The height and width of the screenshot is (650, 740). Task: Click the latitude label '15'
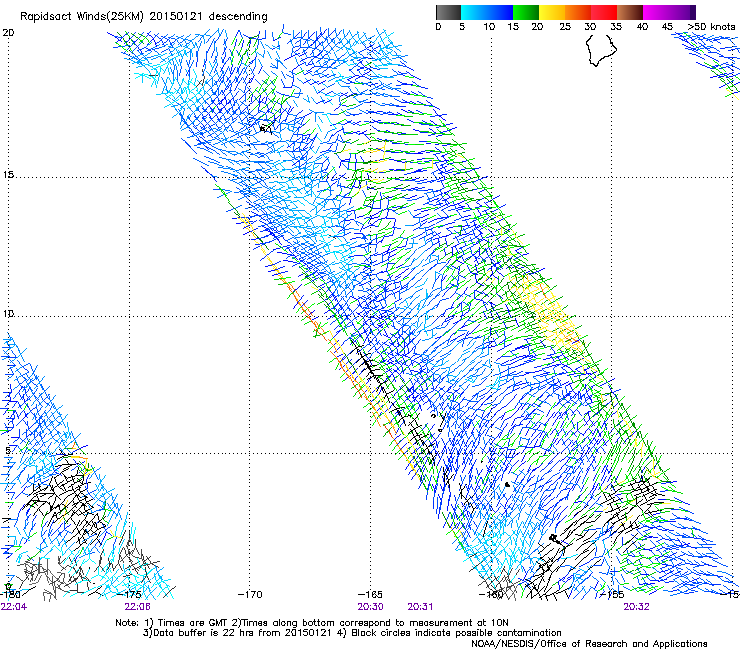point(8,175)
